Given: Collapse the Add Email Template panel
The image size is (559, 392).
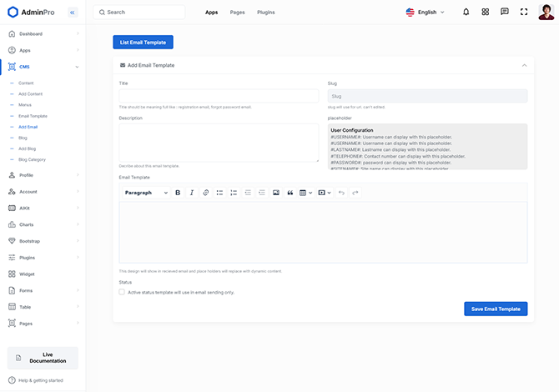Looking at the screenshot, I should coord(524,64).
